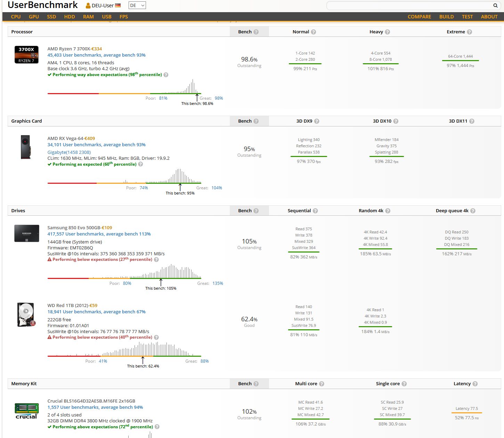Open WD Red 1TB (2012) link
Screen dimensions: 504x438
tap(67, 306)
